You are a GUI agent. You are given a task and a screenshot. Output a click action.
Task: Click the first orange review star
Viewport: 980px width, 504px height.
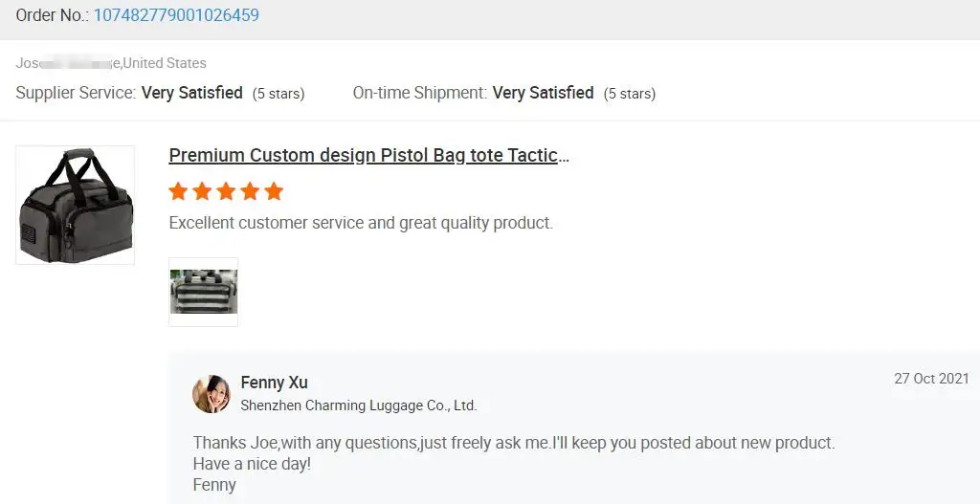[178, 191]
